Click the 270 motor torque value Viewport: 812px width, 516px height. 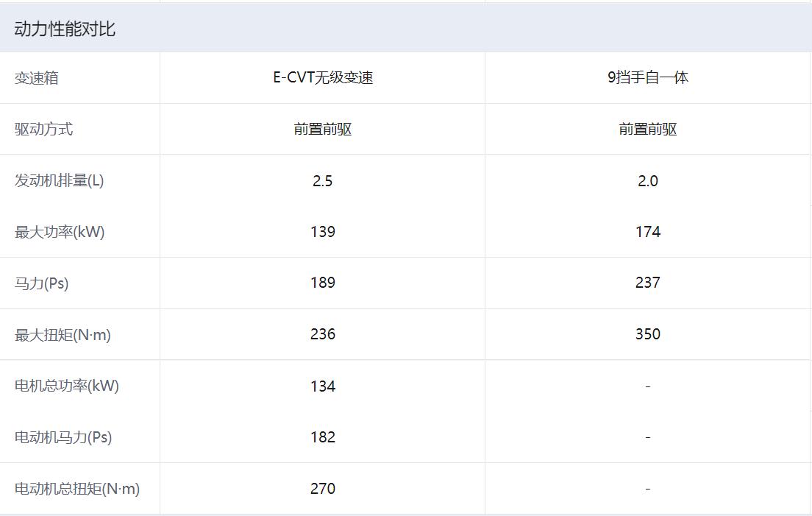click(323, 489)
